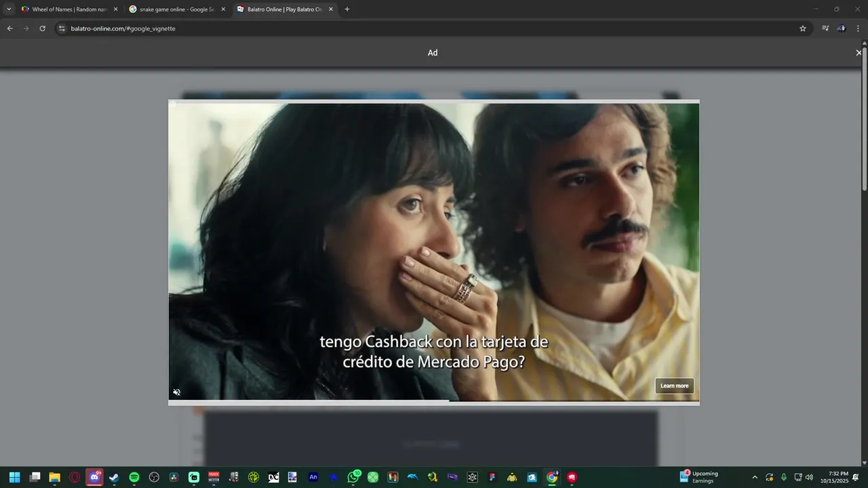Select the Balatro Online tab

click(x=285, y=9)
